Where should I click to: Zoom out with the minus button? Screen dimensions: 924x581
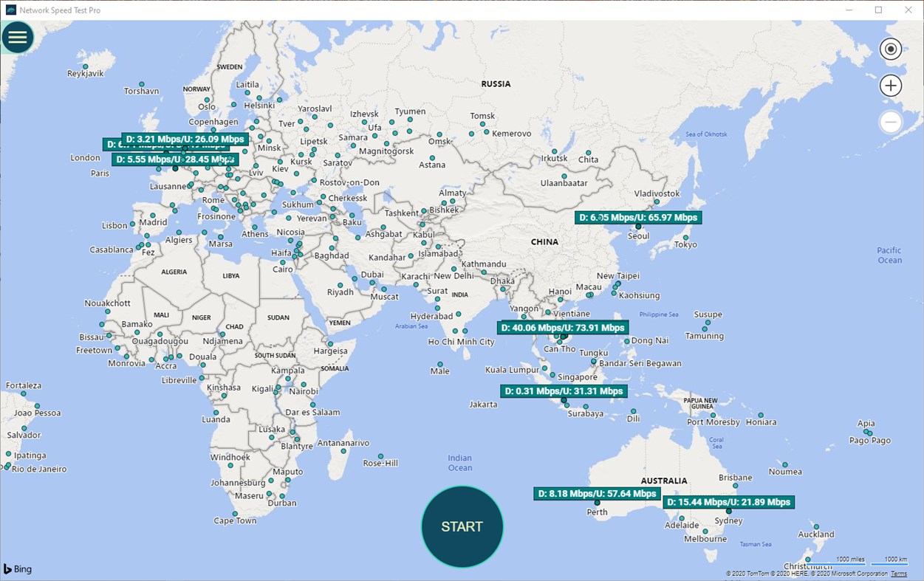891,122
